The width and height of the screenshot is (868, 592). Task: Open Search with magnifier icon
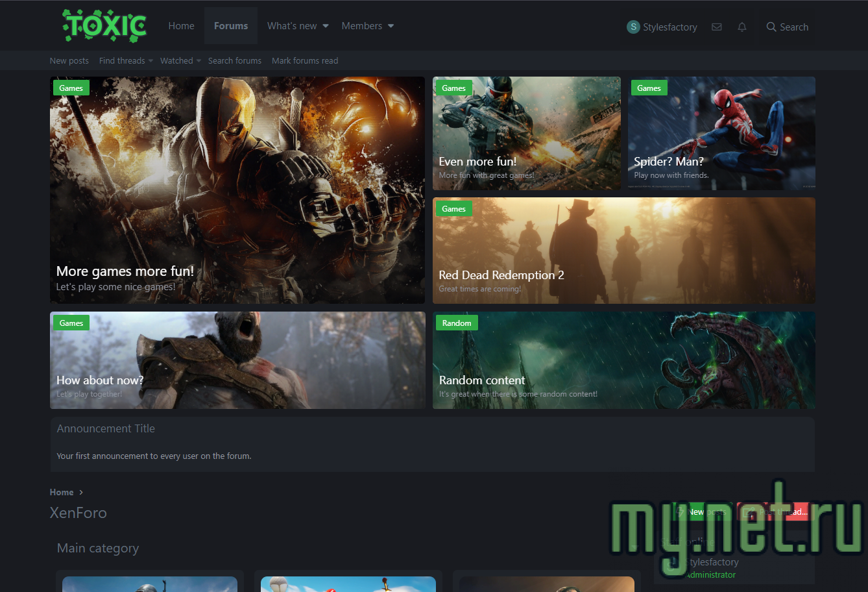[x=787, y=27]
